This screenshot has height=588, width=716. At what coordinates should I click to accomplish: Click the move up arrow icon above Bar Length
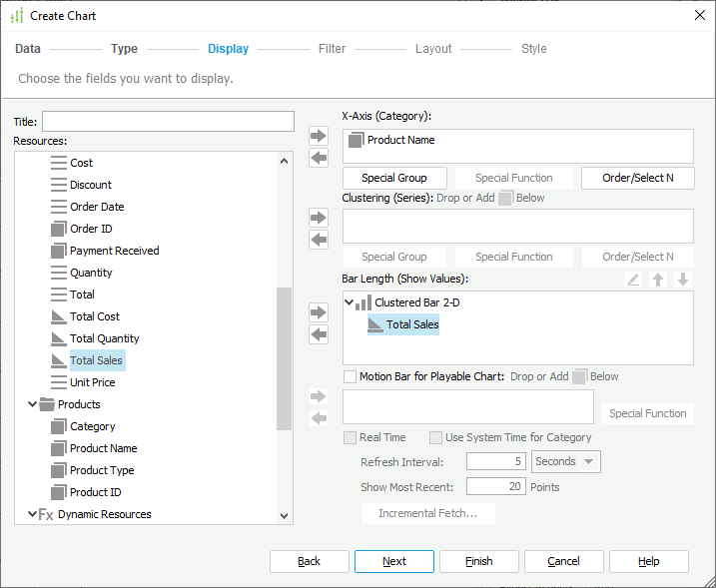(x=658, y=280)
